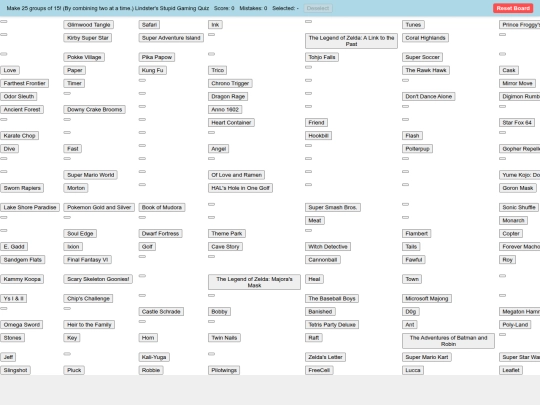Pick the Pika Papow tile
The height and width of the screenshot is (405, 540).
[157, 57]
